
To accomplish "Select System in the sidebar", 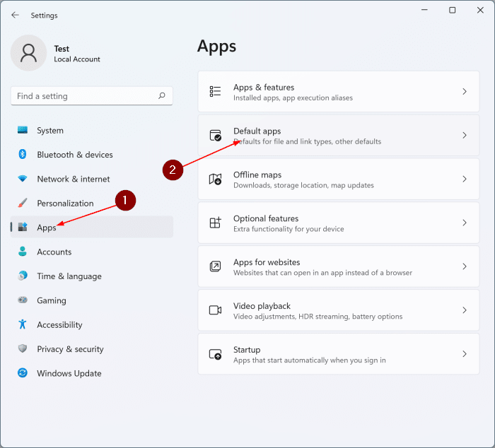I will (x=92, y=130).
